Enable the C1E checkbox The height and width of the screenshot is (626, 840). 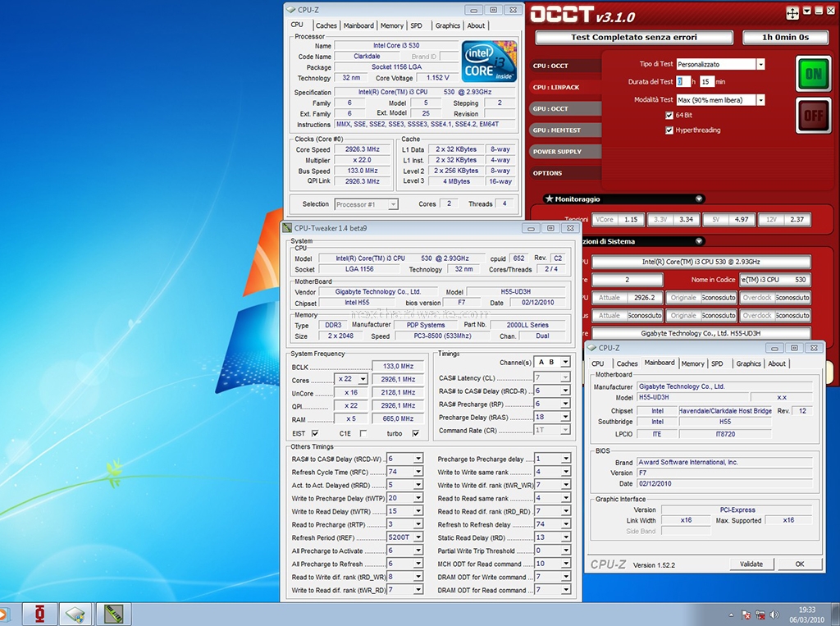(363, 433)
